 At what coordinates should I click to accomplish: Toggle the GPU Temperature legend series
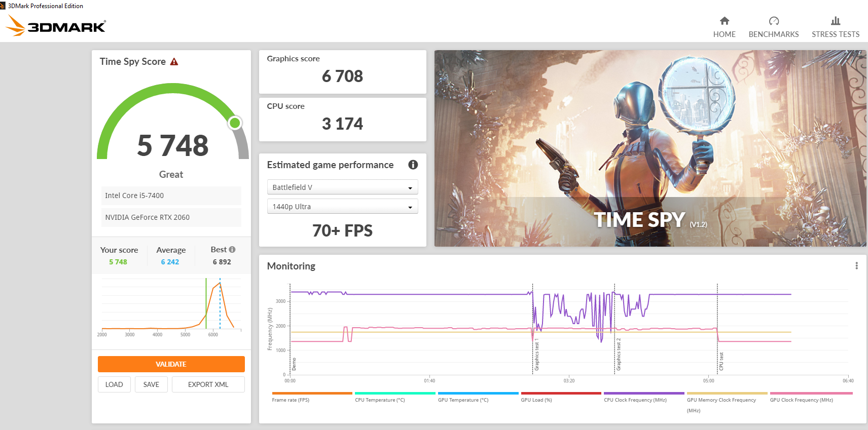tap(478, 397)
